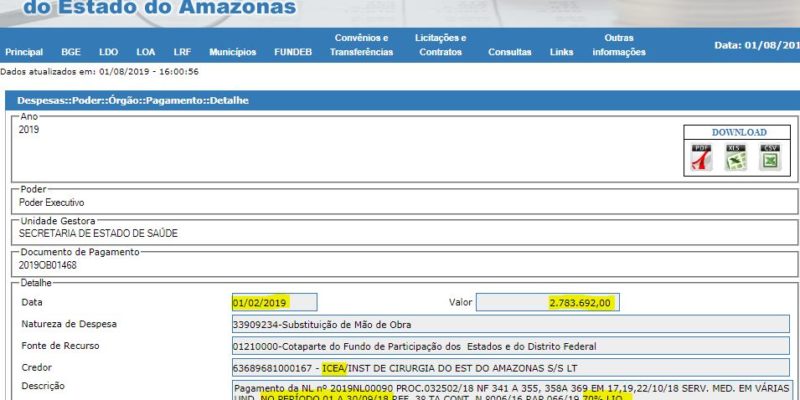Click the Credor field with ICEA
Viewport: 800px width, 400px height.
click(x=509, y=368)
